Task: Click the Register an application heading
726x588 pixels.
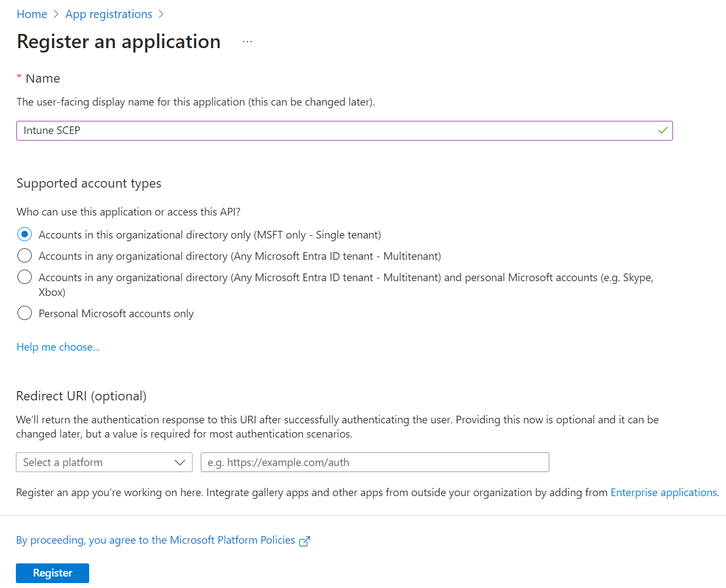Action: tap(119, 42)
